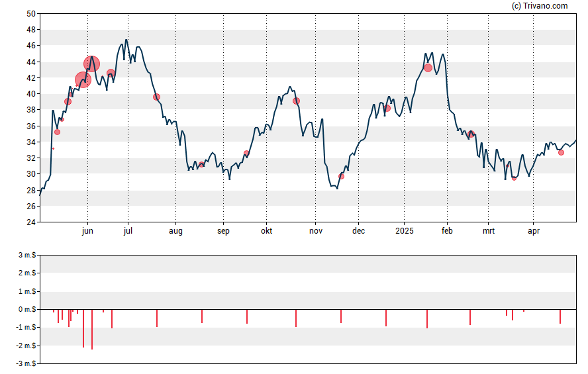
Task: Click the red marker near 30 in mid November
Action: [x=341, y=176]
